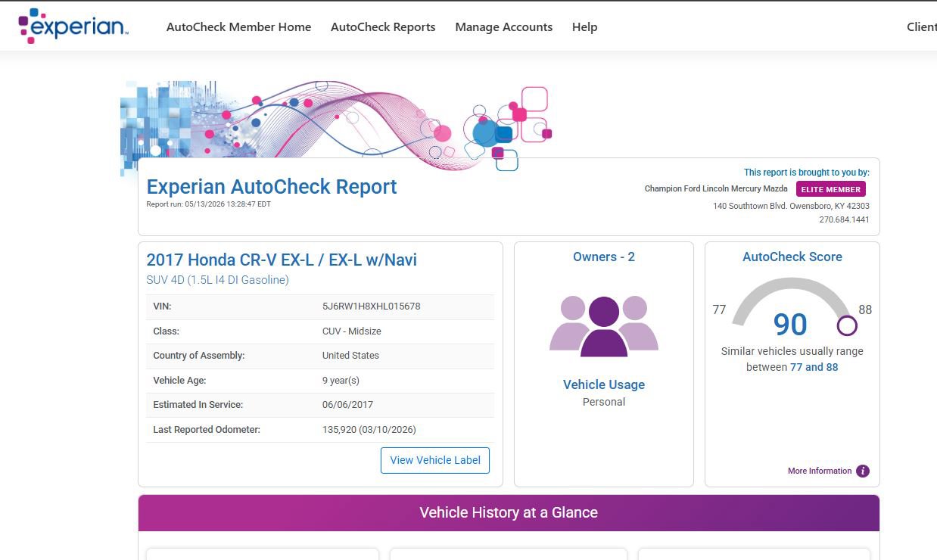Click the ELITE MEMBER badge
The image size is (937, 560).
(831, 189)
